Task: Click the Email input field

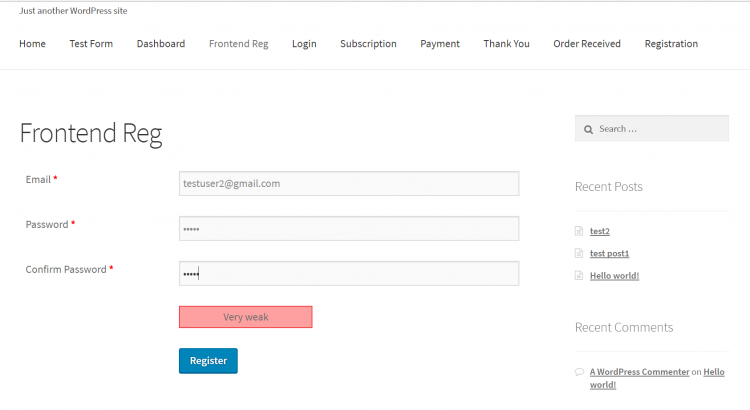Action: click(349, 184)
